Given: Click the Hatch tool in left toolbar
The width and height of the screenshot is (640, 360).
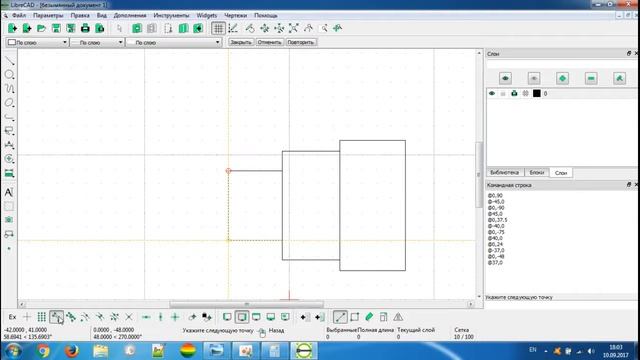Looking at the screenshot, I should pos(9,206).
